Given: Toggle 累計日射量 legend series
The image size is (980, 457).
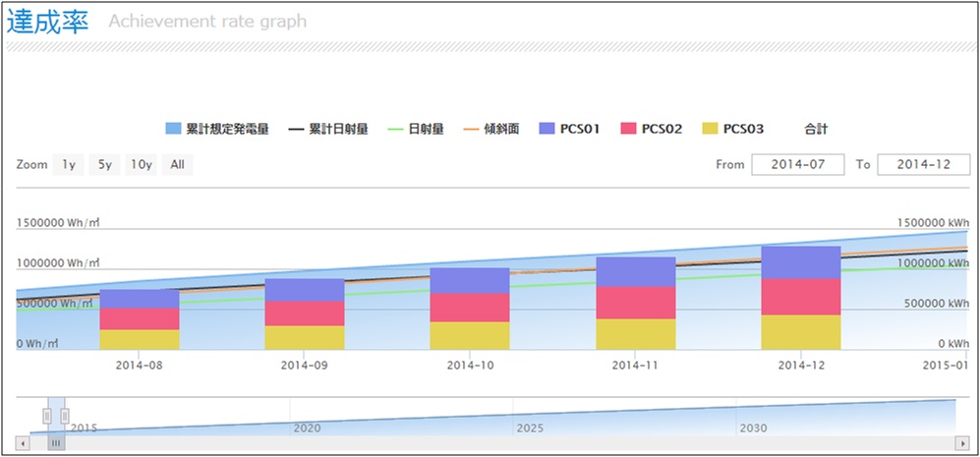Looking at the screenshot, I should pyautogui.click(x=328, y=129).
